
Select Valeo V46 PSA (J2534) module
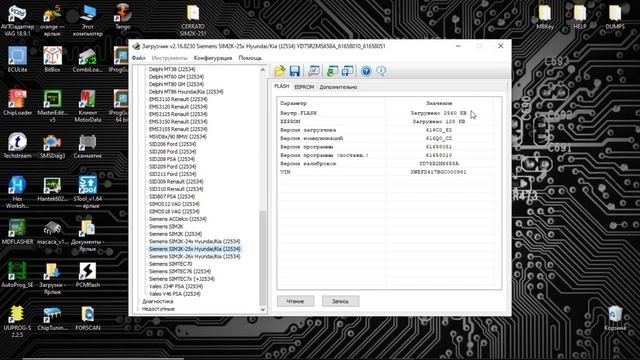(175, 294)
